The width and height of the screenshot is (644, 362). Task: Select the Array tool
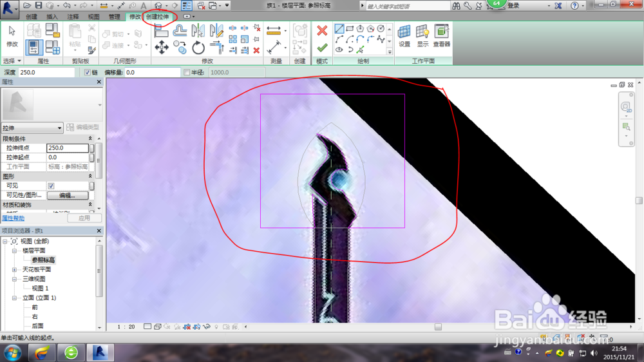pos(233,39)
